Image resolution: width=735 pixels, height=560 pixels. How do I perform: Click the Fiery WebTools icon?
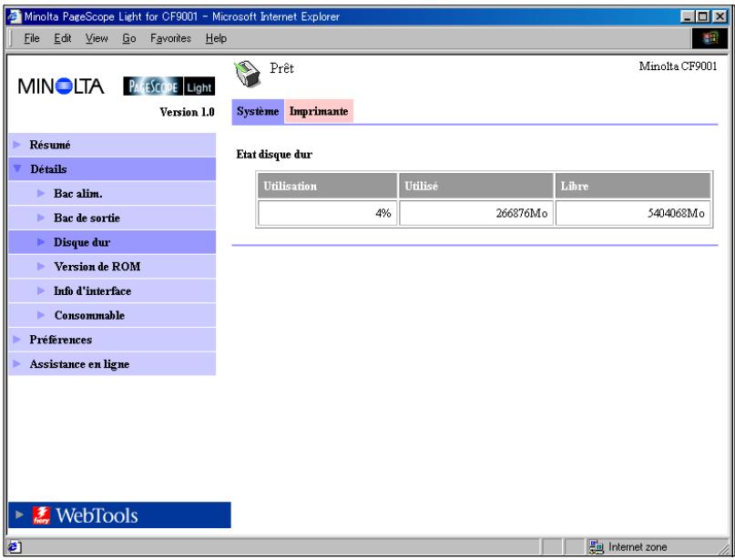click(x=41, y=515)
